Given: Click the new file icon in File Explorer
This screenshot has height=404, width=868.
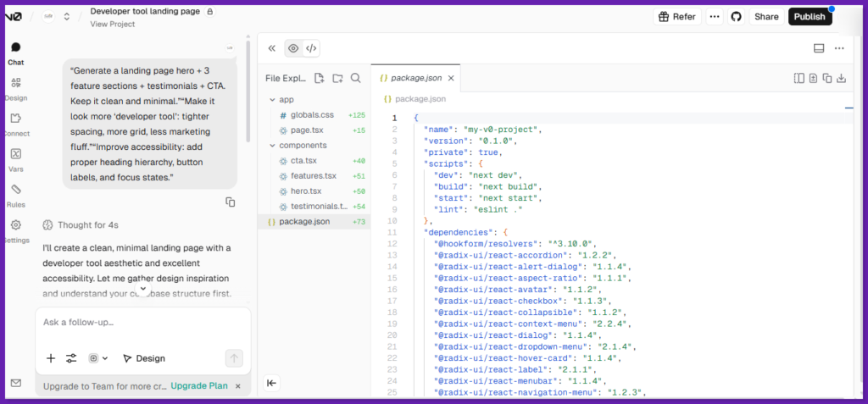Looking at the screenshot, I should tap(320, 78).
